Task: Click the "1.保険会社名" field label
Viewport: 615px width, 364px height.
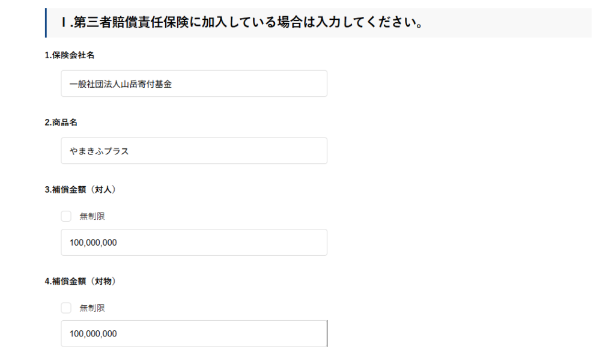Action: (x=70, y=55)
